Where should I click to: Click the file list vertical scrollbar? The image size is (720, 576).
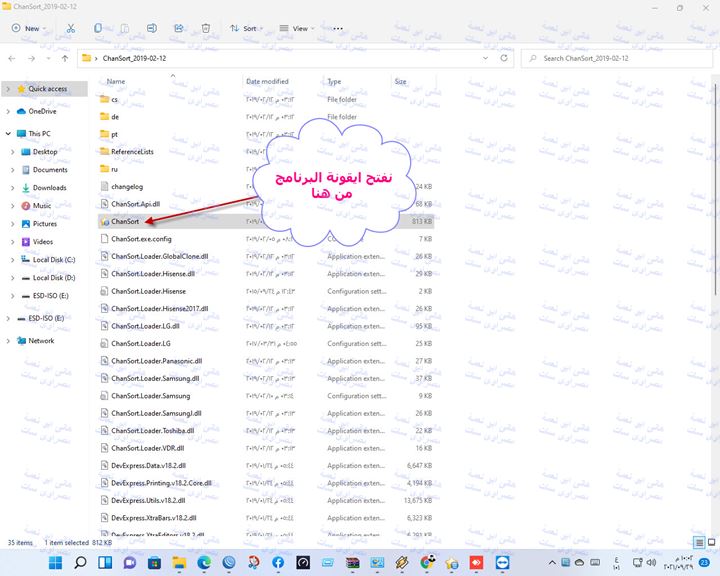(x=715, y=188)
